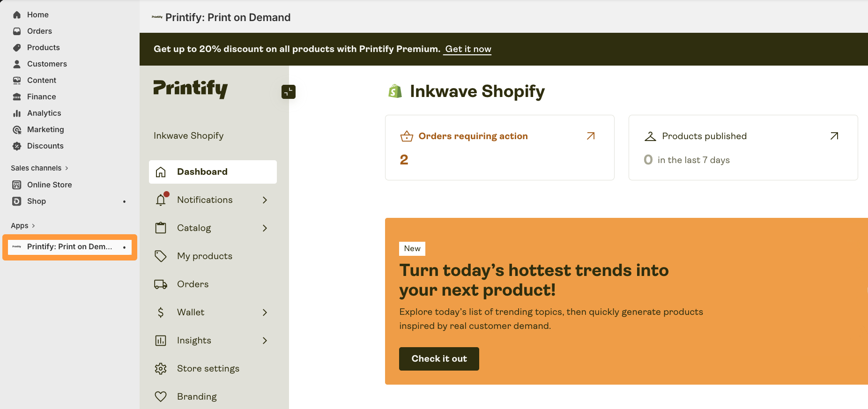Screen dimensions: 868x409
Task: Open products published via arrow icon
Action: coord(834,136)
